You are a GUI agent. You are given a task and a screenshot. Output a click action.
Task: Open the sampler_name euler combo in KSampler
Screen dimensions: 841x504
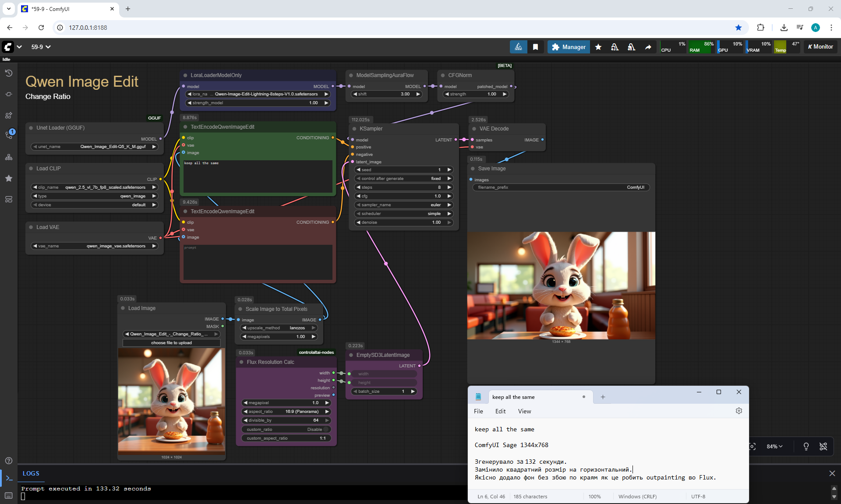(403, 205)
